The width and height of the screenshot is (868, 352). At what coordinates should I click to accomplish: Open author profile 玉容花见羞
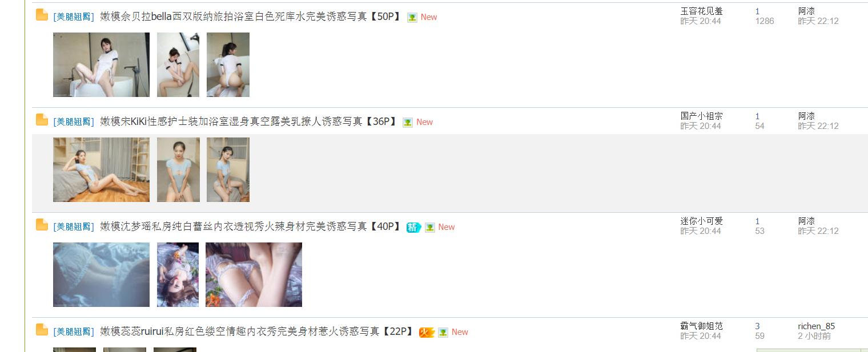pos(701,11)
